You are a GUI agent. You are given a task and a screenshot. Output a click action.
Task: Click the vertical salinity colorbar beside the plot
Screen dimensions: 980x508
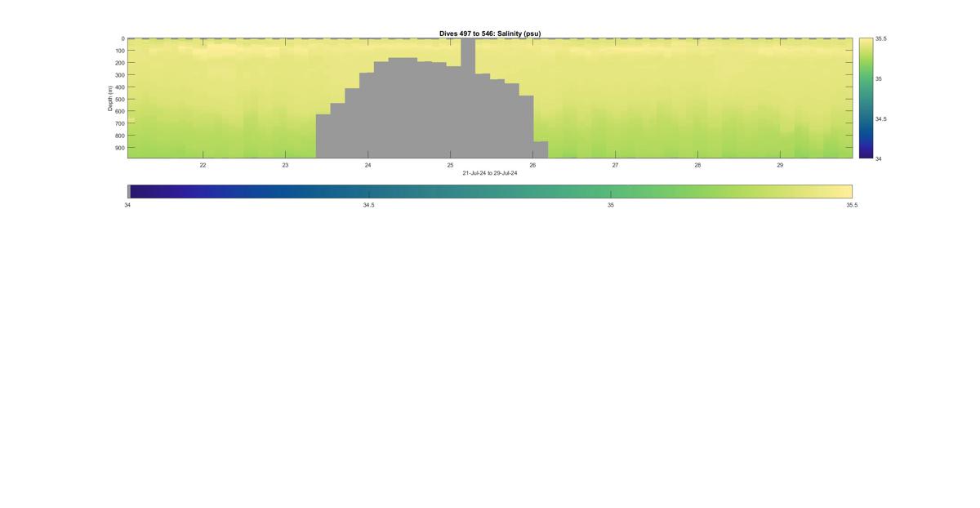click(866, 98)
